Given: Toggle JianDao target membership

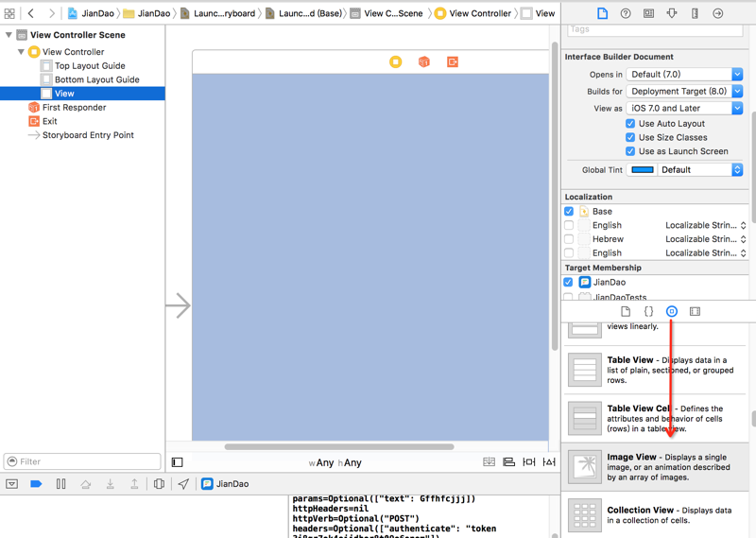Looking at the screenshot, I should (x=569, y=283).
